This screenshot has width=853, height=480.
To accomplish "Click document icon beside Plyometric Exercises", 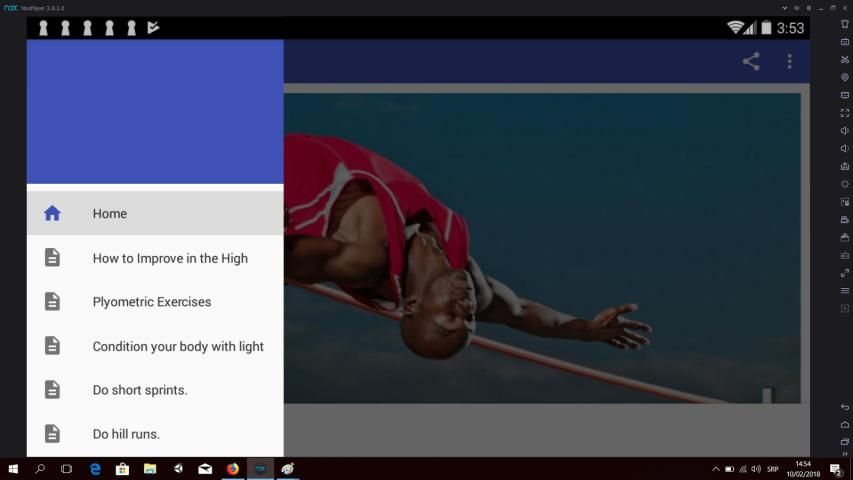I will coord(52,302).
